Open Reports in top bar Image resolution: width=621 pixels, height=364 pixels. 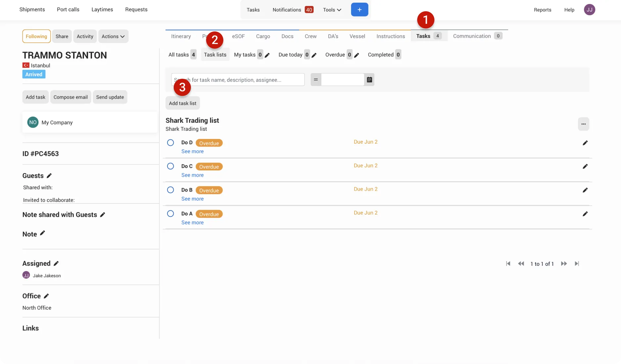click(x=543, y=10)
